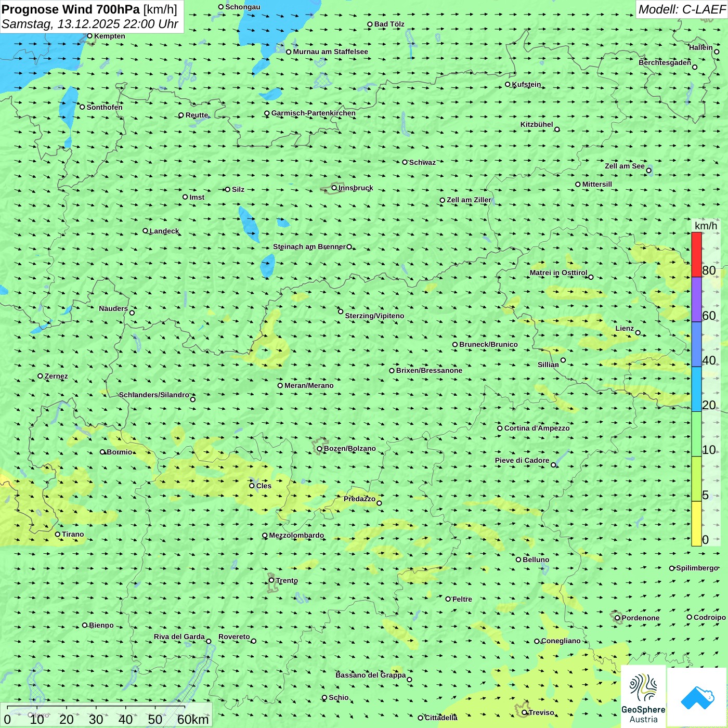
Task: Click the '60km' scale bar label
Action: (193, 719)
